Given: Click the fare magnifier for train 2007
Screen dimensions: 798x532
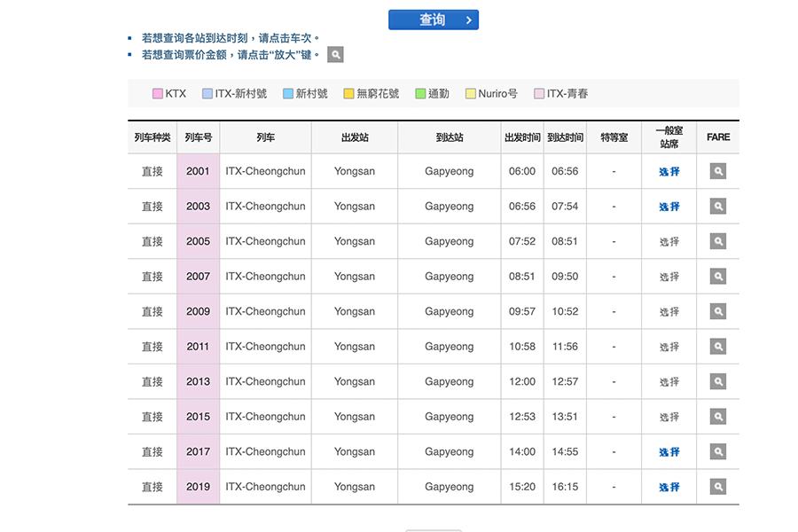Looking at the screenshot, I should pyautogui.click(x=717, y=277).
